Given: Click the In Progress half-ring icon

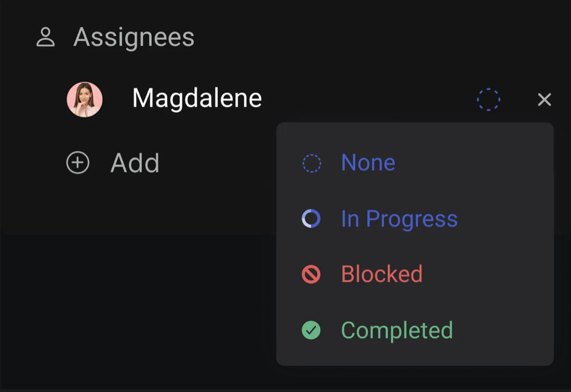Looking at the screenshot, I should pos(311,219).
